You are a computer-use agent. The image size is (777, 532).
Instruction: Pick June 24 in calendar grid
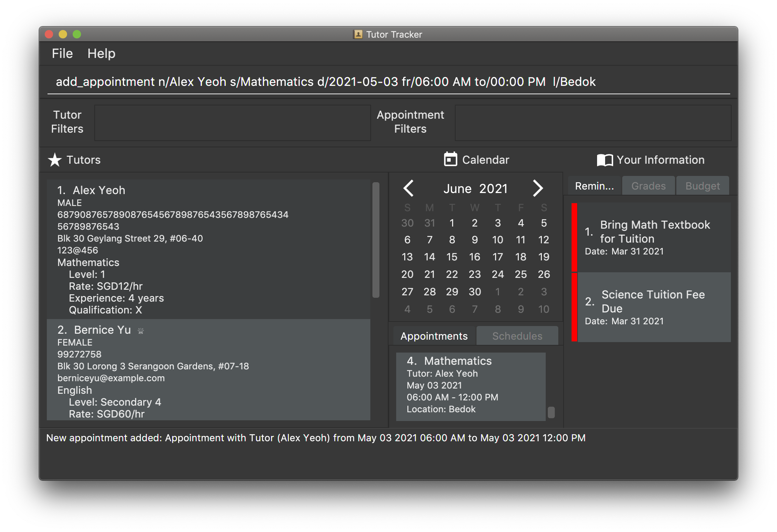498,274
